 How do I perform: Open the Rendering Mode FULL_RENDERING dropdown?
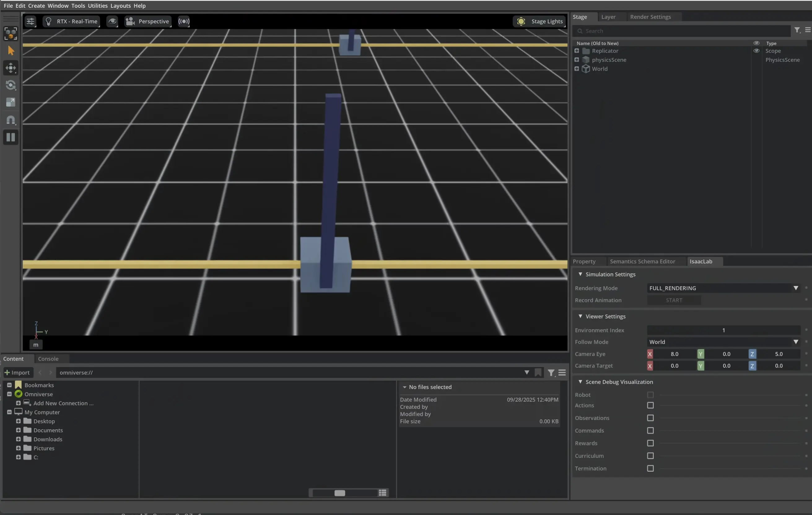click(796, 288)
